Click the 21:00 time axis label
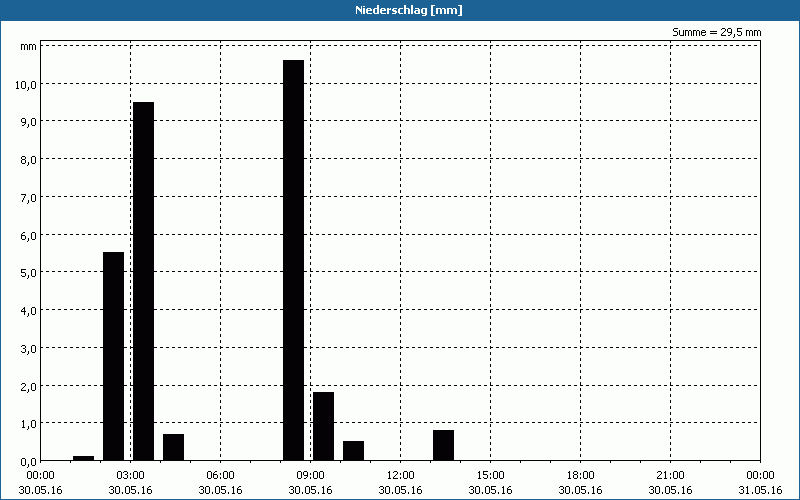Viewport: 800px width, 500px height. 670,476
